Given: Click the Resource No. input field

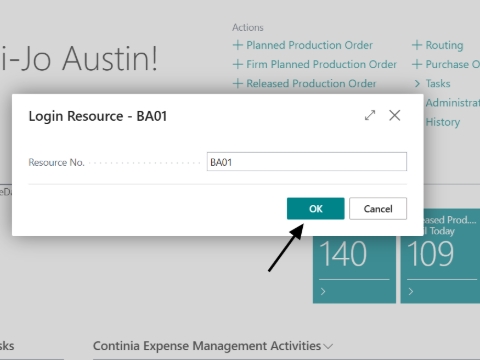Looking at the screenshot, I should [x=307, y=162].
